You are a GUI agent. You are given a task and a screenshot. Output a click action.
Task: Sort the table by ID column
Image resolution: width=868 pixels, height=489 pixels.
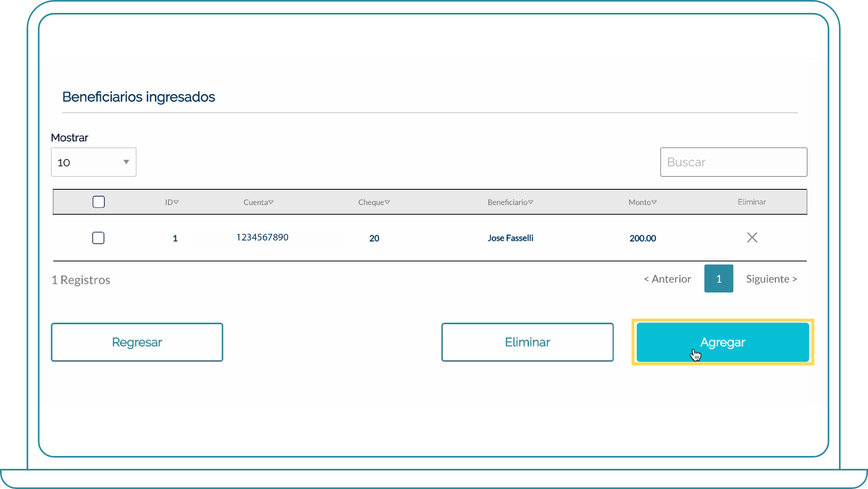[x=172, y=202]
